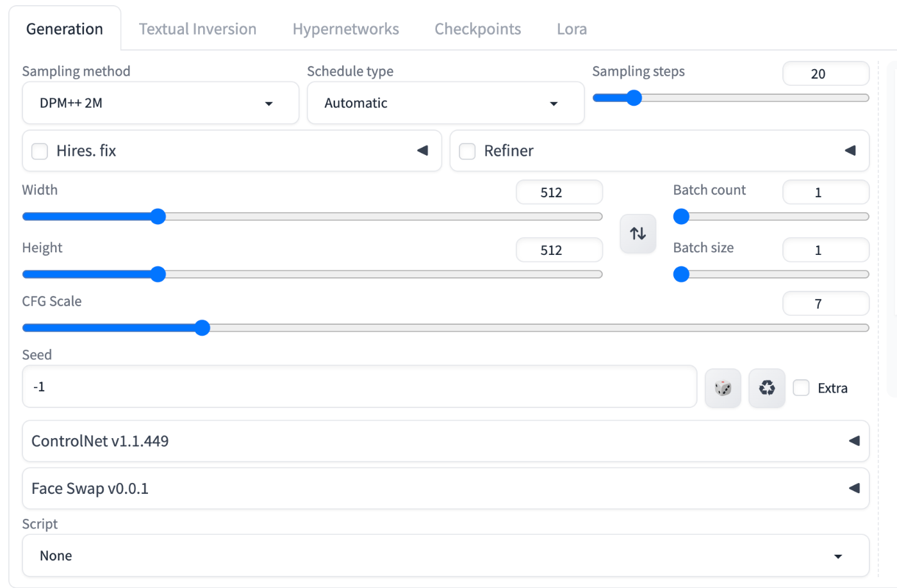
Task: Open the Script dropdown
Action: (x=445, y=555)
